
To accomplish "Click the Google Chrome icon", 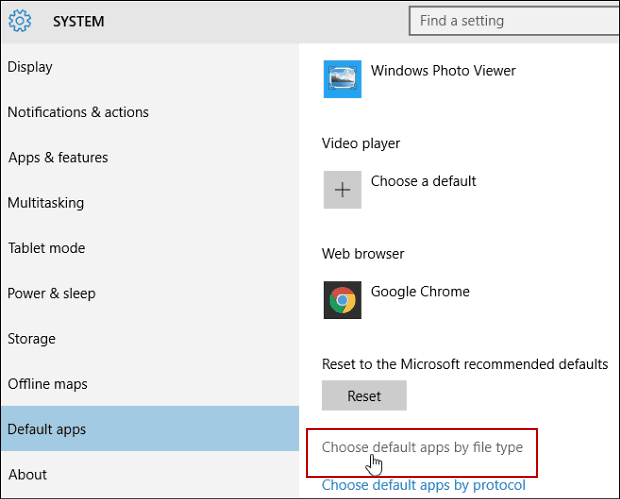I will [342, 300].
